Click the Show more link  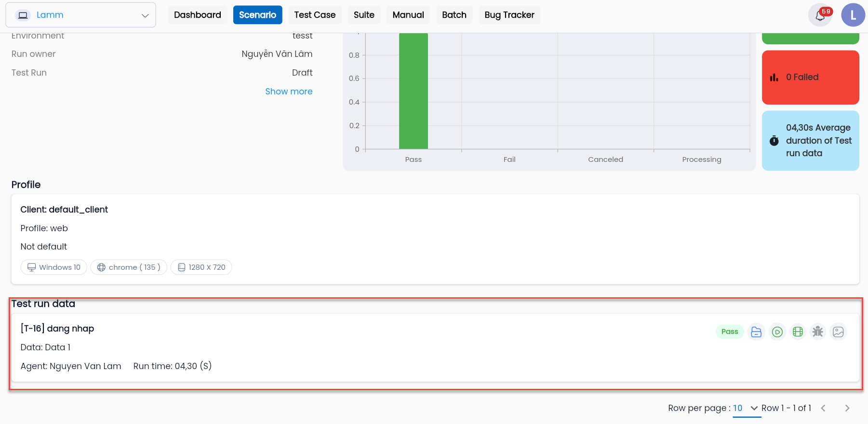point(289,92)
